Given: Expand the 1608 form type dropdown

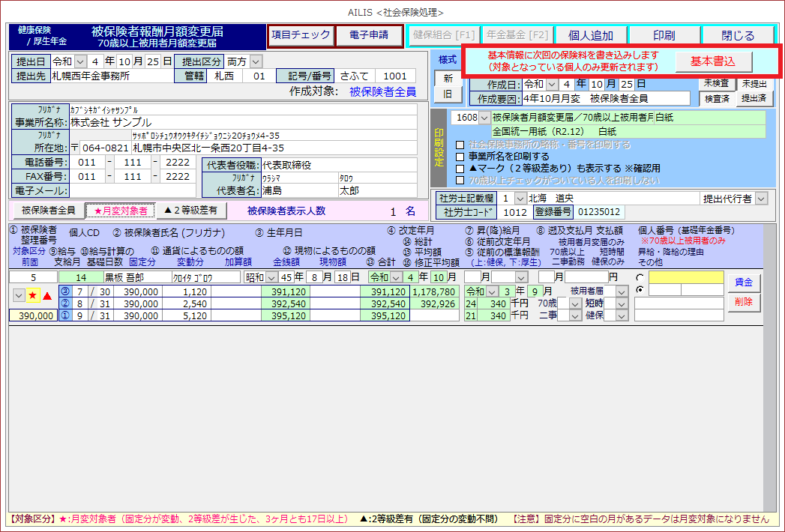Looking at the screenshot, I should pos(484,118).
